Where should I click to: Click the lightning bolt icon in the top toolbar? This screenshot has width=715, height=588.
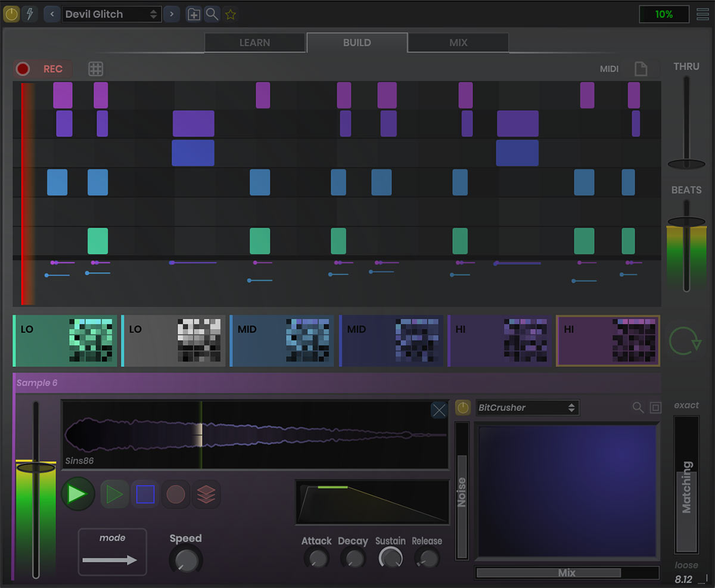(29, 14)
